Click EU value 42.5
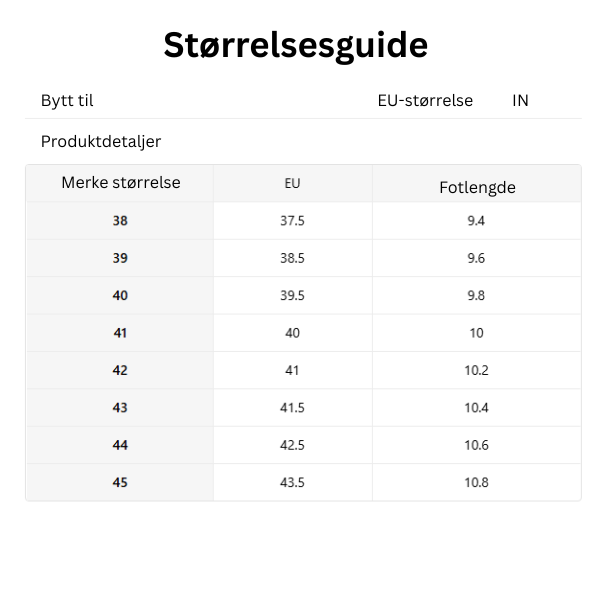 coord(292,445)
